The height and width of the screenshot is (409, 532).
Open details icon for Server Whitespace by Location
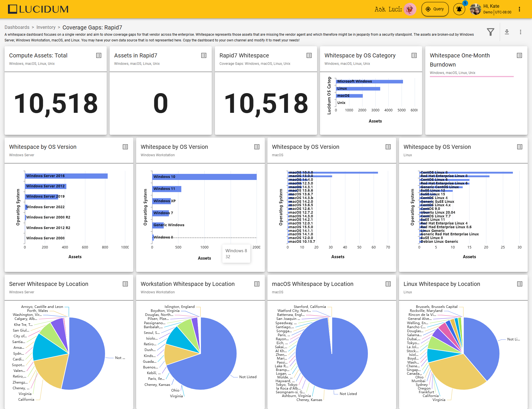click(125, 284)
